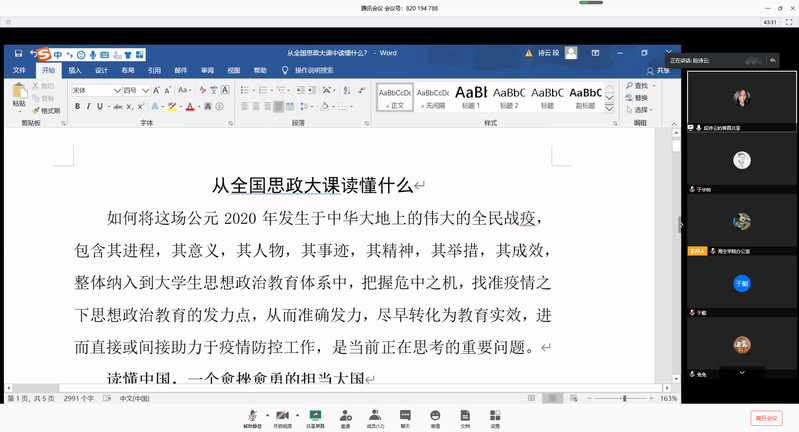Open meeting Settings (设置) icon
The image size is (799, 432).
pyautogui.click(x=495, y=417)
